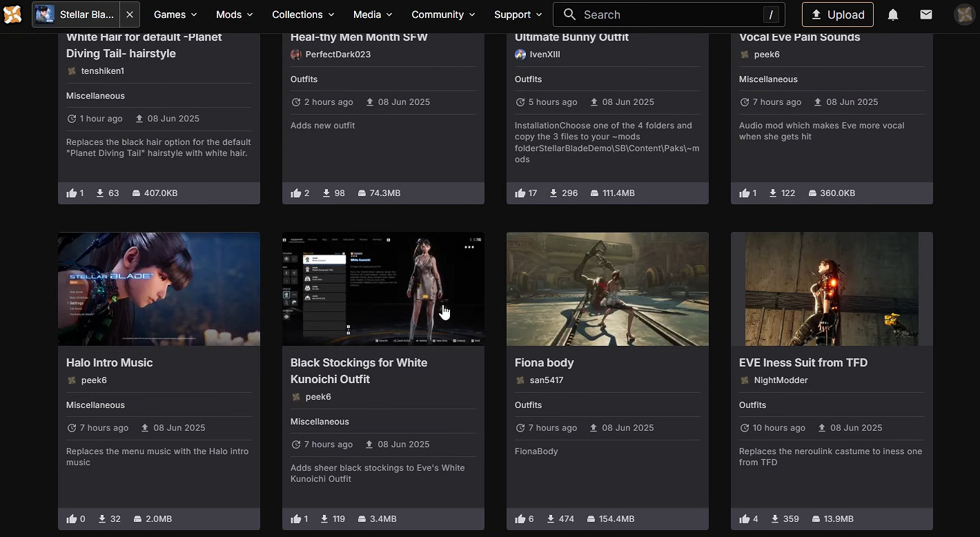Screen dimensions: 980x537
Task: Focus the Search input field
Action: (x=663, y=14)
